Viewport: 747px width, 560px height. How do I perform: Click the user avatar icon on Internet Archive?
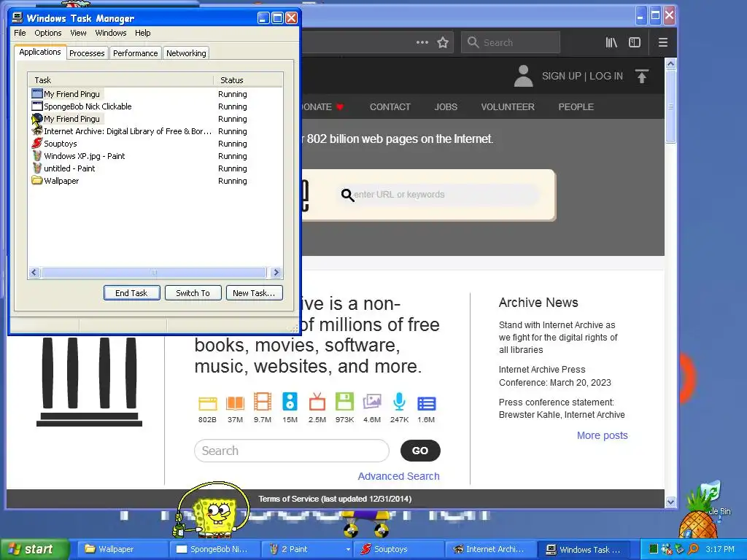click(x=523, y=76)
